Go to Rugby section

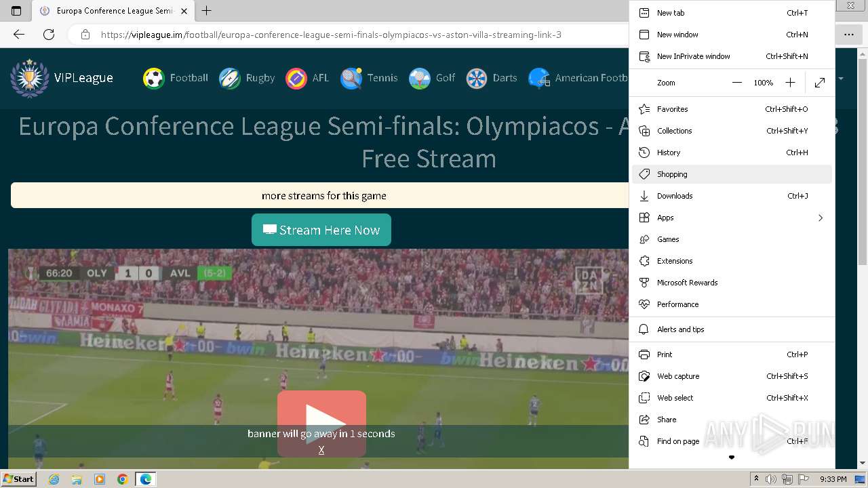click(247, 78)
